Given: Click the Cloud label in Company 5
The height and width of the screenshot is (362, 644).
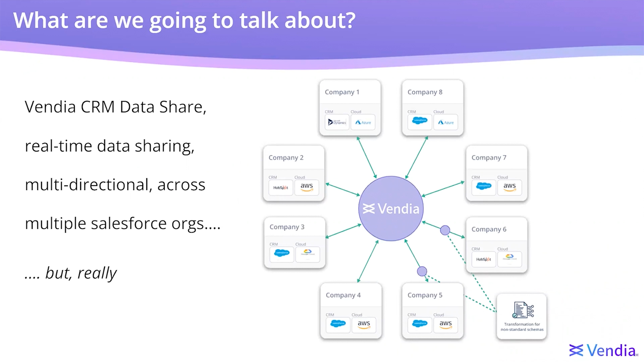Looking at the screenshot, I should pyautogui.click(x=438, y=315).
